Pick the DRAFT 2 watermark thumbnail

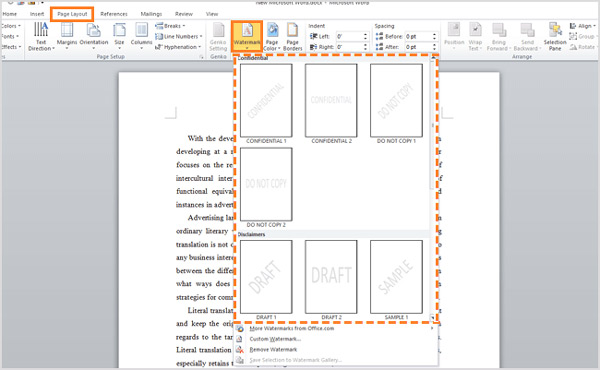[x=331, y=277]
